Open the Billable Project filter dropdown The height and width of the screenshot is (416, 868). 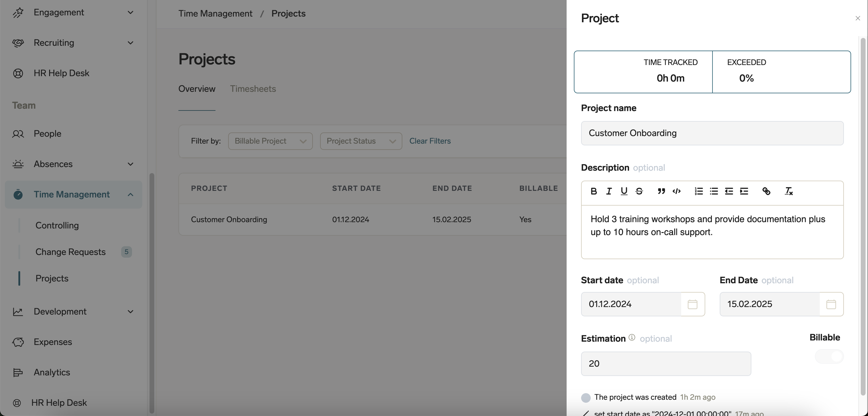tap(270, 141)
